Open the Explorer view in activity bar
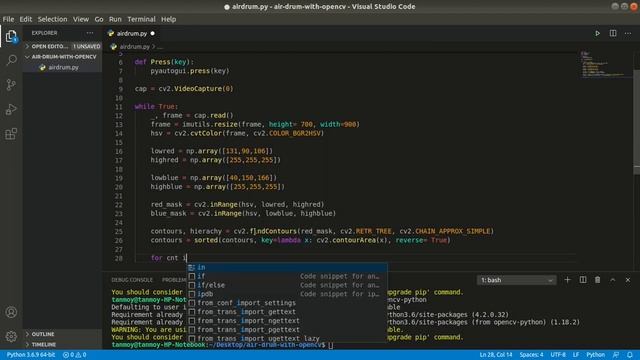This screenshot has width=640, height=360. click(x=11, y=36)
